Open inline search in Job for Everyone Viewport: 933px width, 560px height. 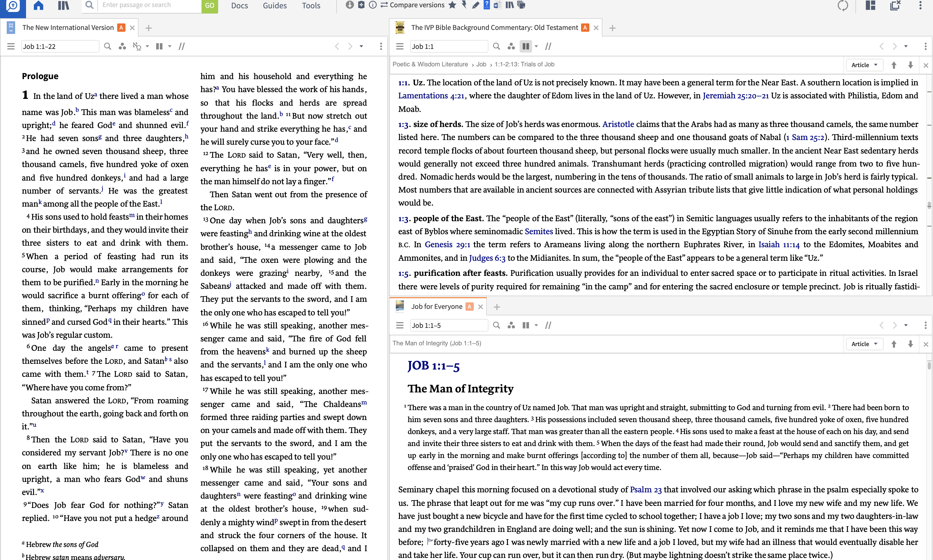[496, 325]
